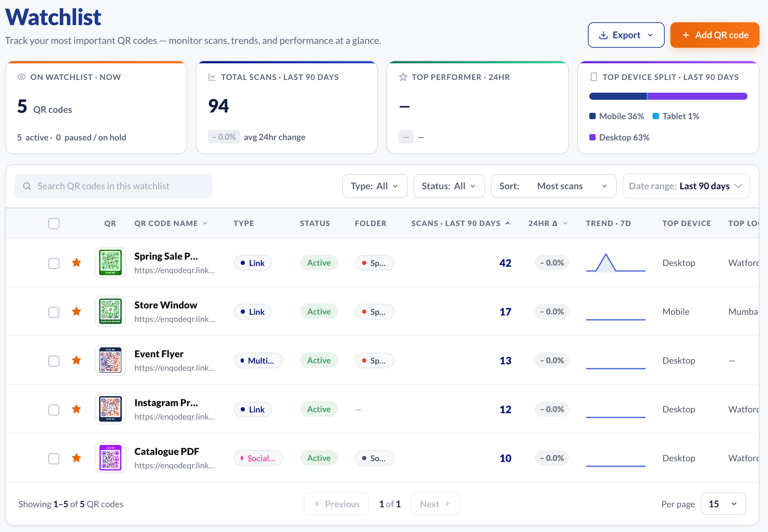768x532 pixels.
Task: Open Instagram Pr... QR code image
Action: pyautogui.click(x=110, y=409)
